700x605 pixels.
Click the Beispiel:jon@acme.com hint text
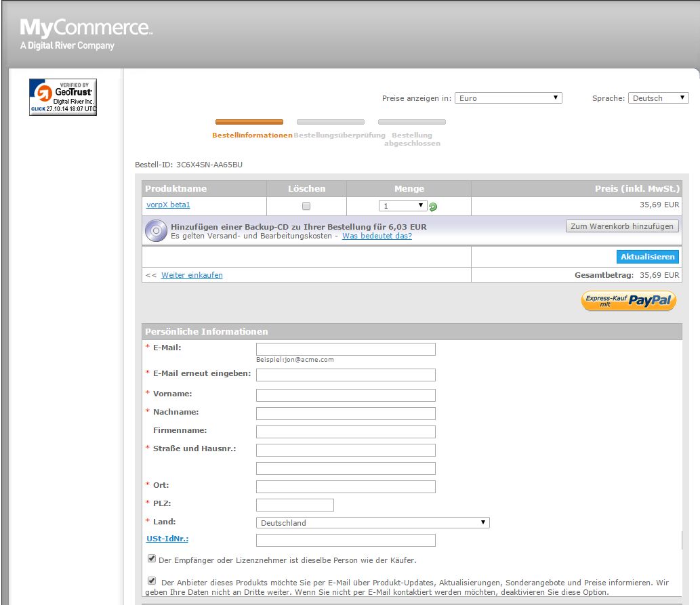coord(295,360)
